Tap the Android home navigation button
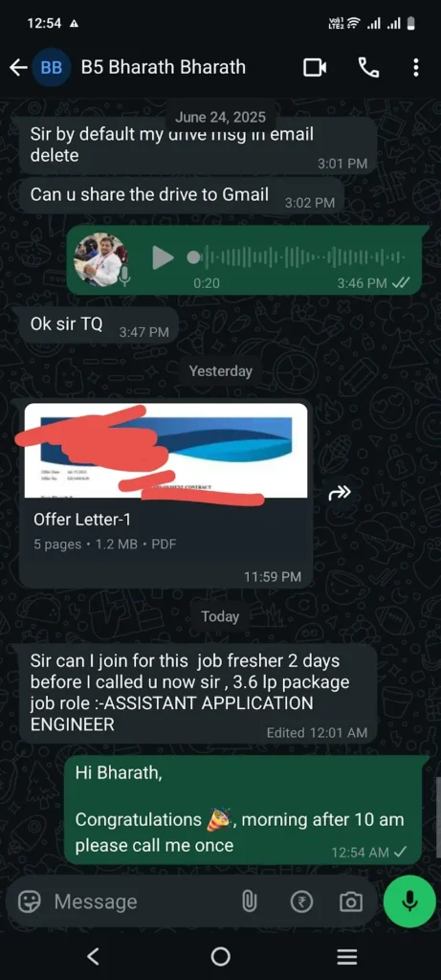The image size is (441, 980). (220, 956)
